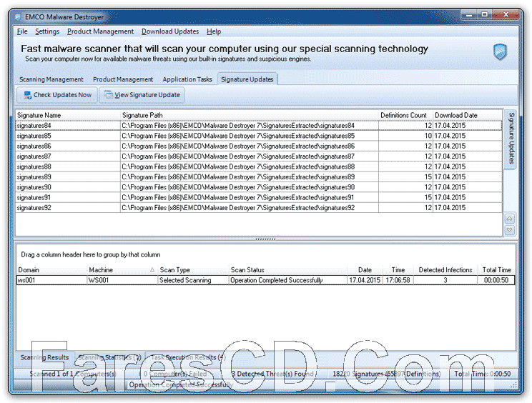Sort by Definitions Count column header
Screen dimensions: 532x403
tap(405, 115)
